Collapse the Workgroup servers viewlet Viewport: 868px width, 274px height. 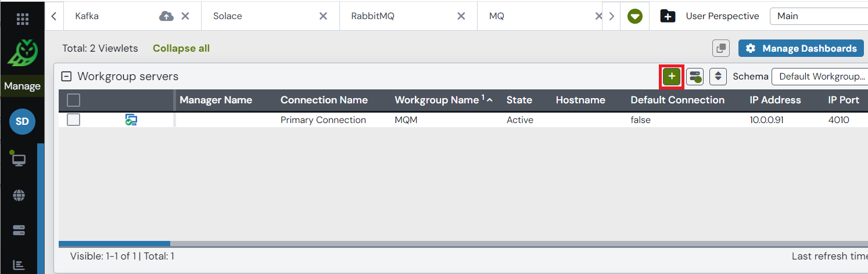pos(67,76)
